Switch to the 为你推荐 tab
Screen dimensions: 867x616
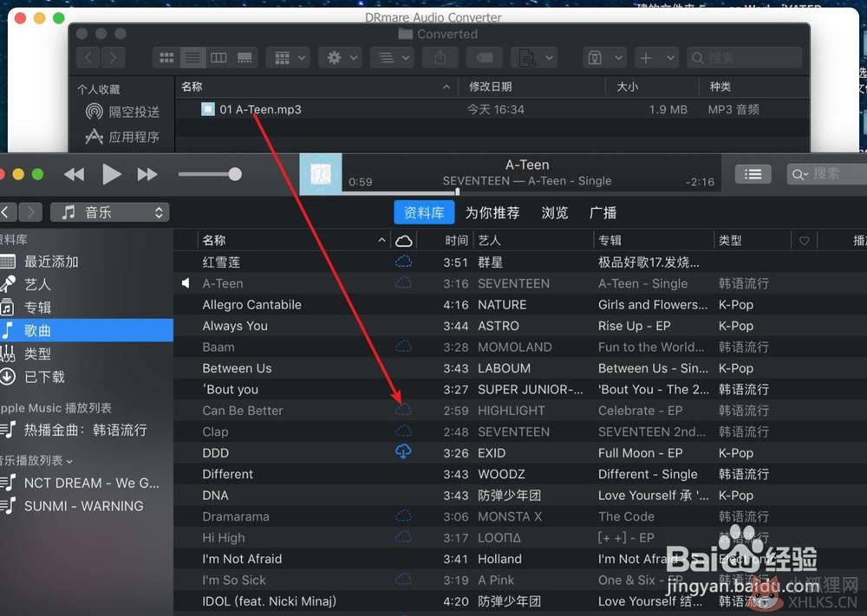click(492, 213)
